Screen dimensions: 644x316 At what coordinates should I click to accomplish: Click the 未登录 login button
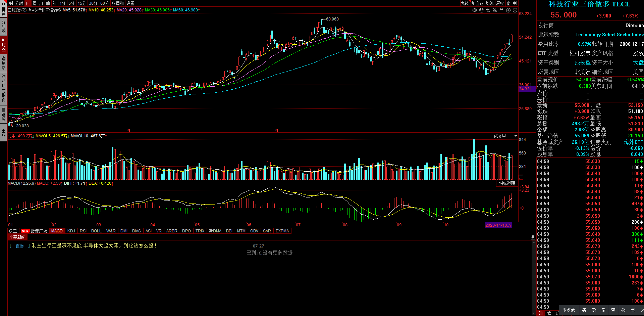(x=569, y=310)
